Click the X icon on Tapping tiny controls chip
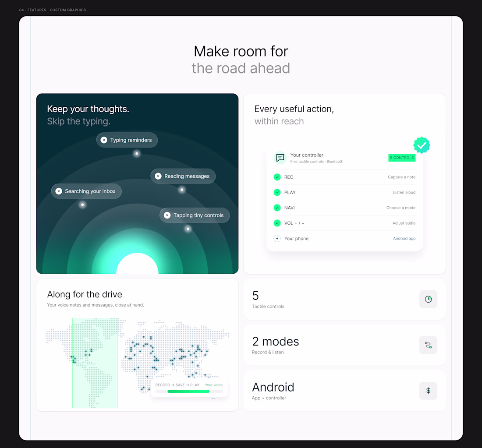The height and width of the screenshot is (448, 482). (167, 215)
